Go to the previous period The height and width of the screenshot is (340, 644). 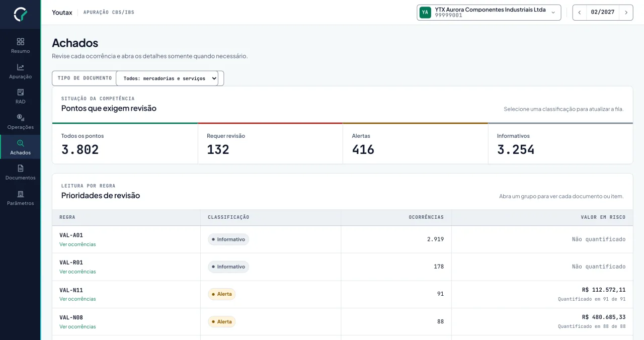point(580,13)
